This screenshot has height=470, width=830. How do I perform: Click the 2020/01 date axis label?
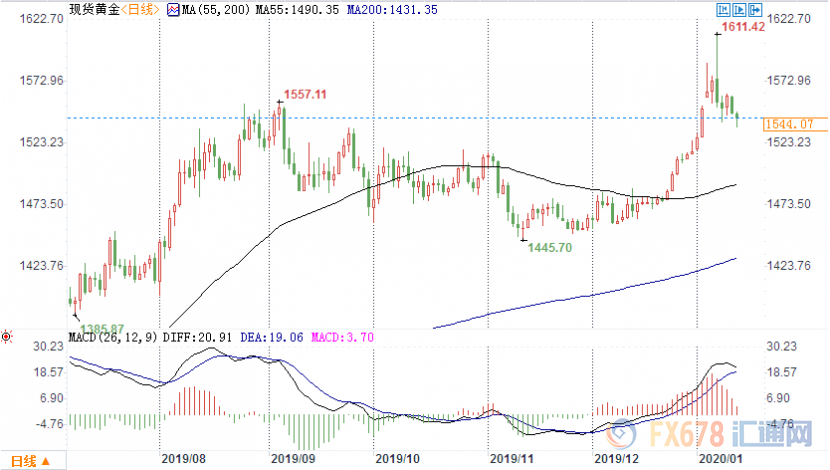click(x=720, y=459)
